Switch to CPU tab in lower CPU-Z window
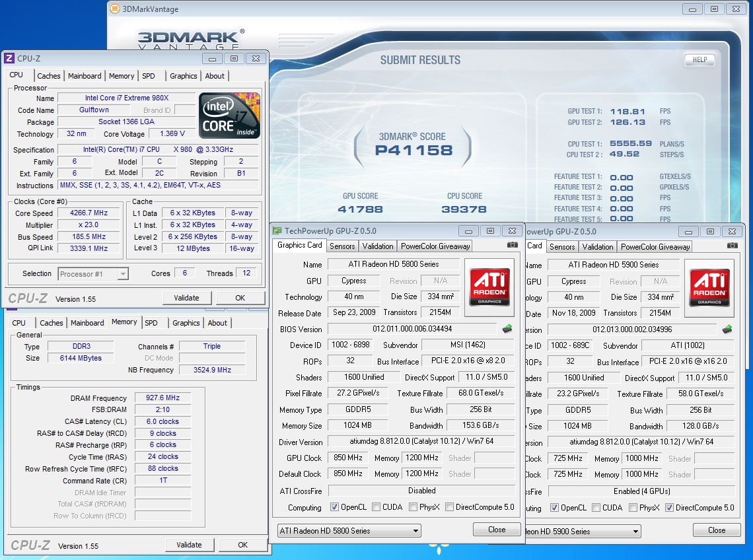 18,323
